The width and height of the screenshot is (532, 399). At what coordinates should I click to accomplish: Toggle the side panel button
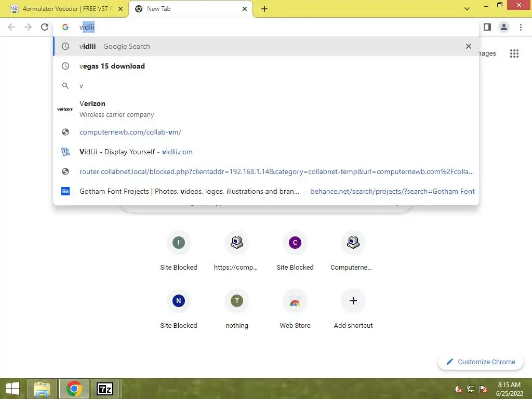487,27
